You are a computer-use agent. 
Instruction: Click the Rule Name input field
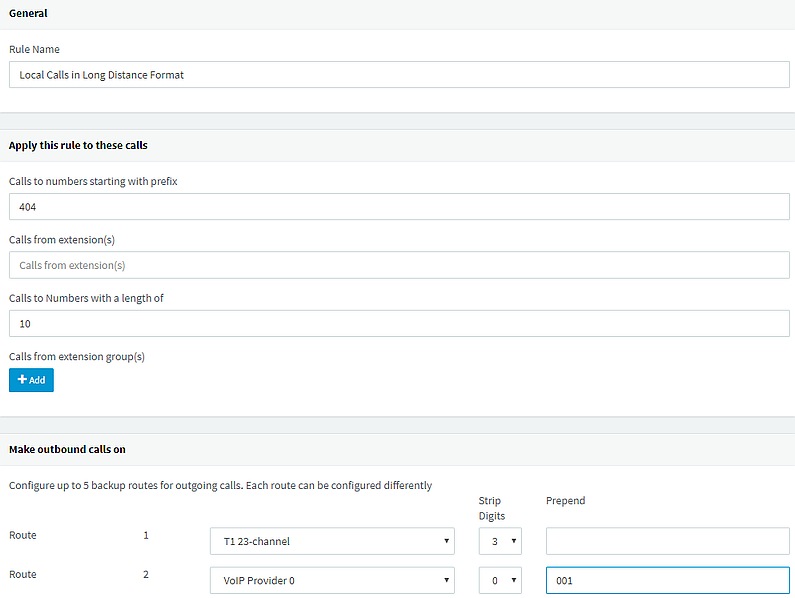coord(399,75)
